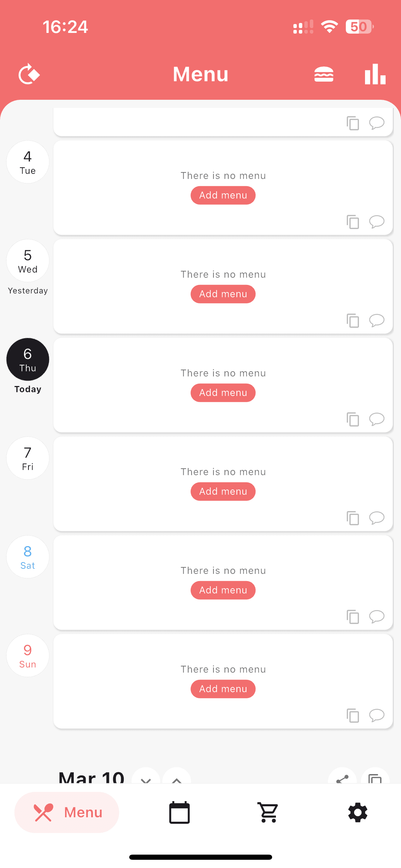Tap the refresh/reset icon in header
Image resolution: width=401 pixels, height=868 pixels.
(x=29, y=74)
